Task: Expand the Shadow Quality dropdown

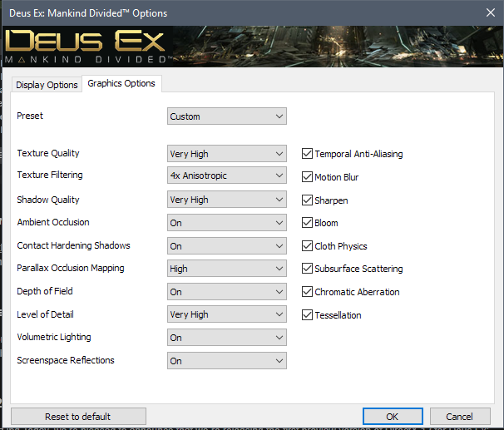Action: [226, 200]
